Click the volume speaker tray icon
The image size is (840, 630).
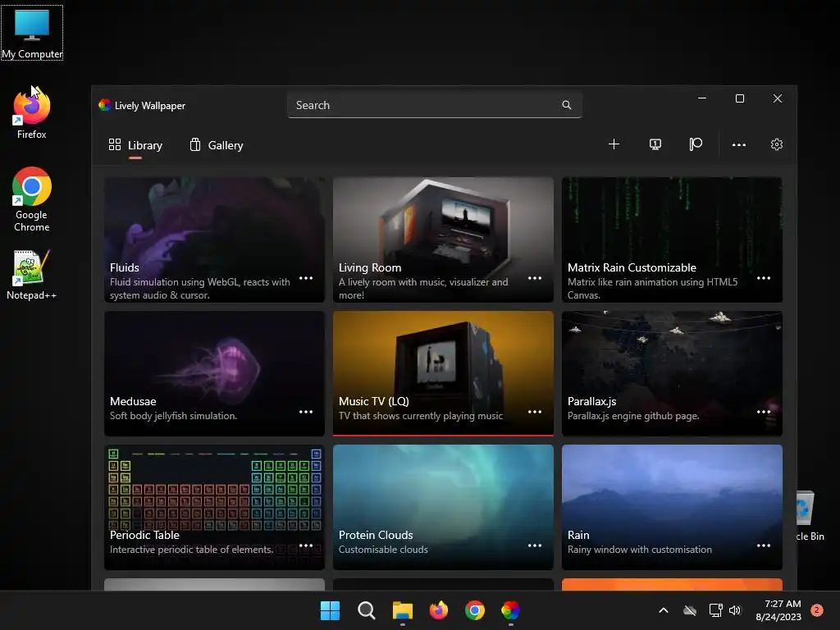point(735,610)
